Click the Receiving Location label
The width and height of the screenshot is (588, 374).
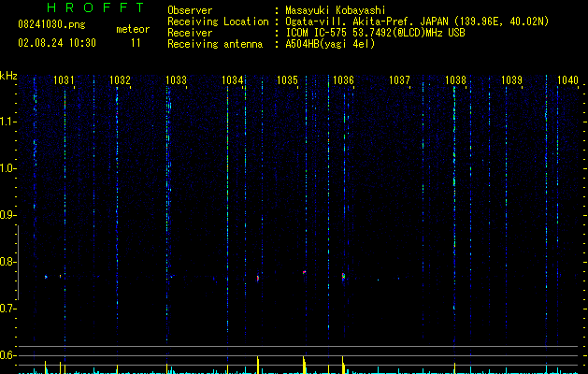click(218, 22)
